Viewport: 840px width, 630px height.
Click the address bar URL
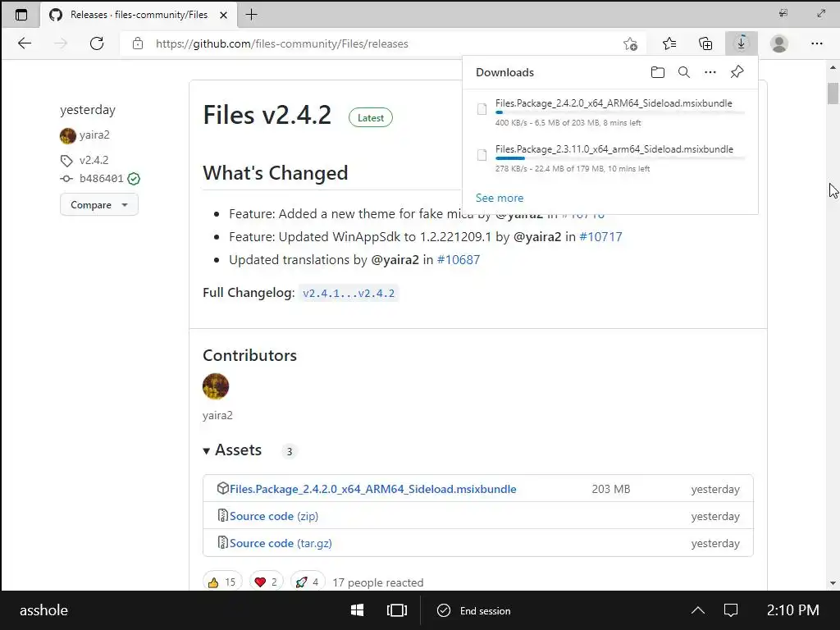click(x=282, y=43)
